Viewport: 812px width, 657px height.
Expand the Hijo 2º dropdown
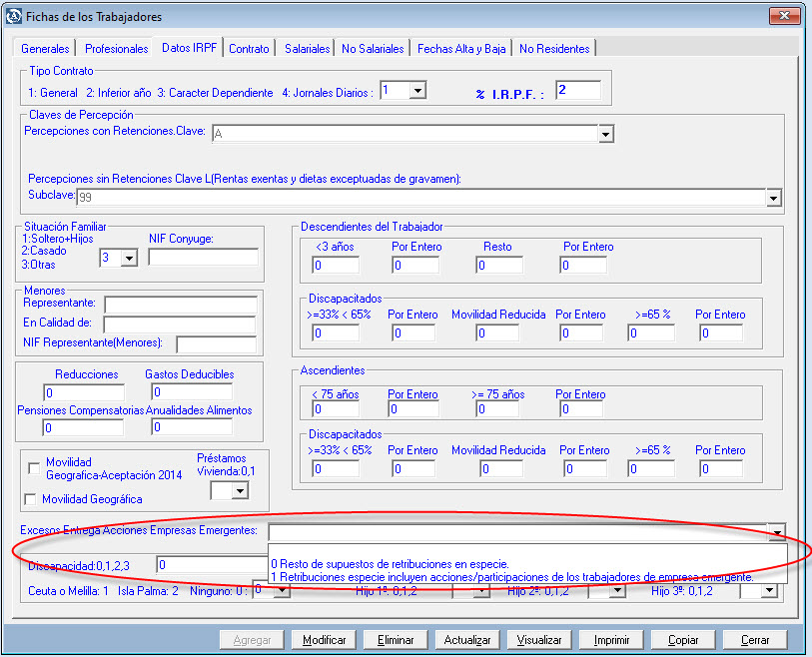(x=617, y=591)
